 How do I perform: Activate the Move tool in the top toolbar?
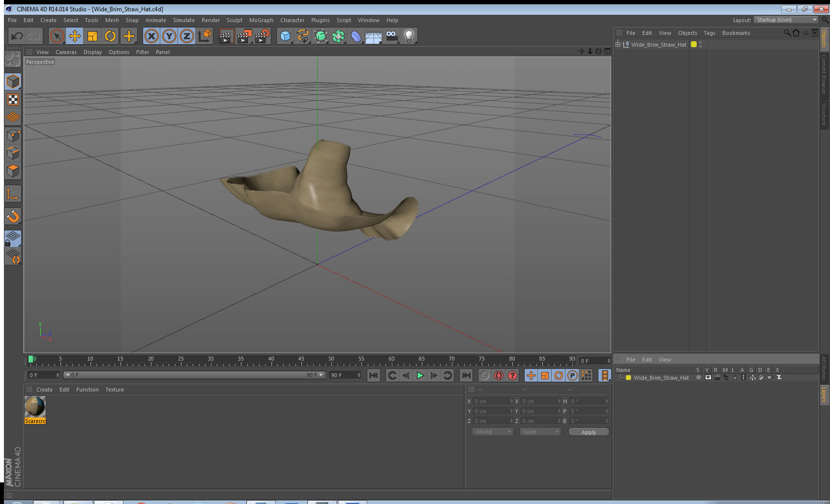pyautogui.click(x=75, y=36)
